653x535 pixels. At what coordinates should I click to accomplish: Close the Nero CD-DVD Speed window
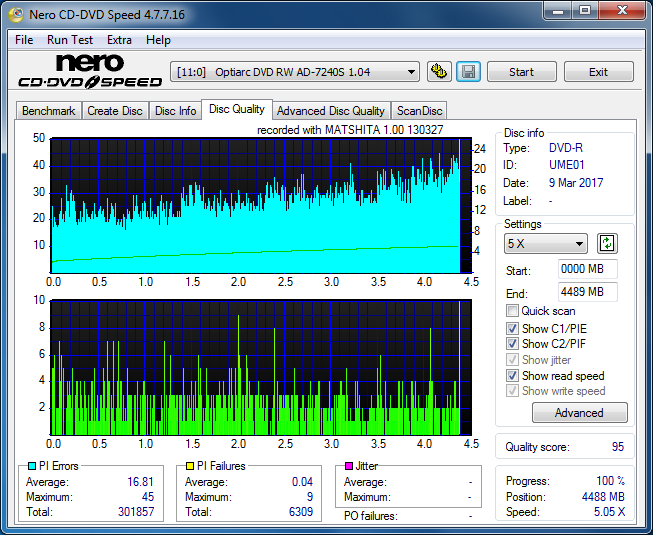point(622,10)
